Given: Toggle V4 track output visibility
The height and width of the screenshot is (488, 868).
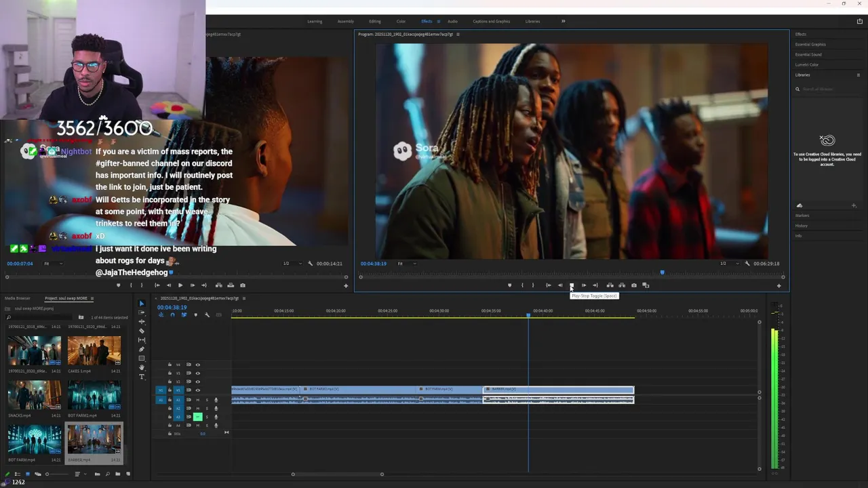Looking at the screenshot, I should coord(198,365).
